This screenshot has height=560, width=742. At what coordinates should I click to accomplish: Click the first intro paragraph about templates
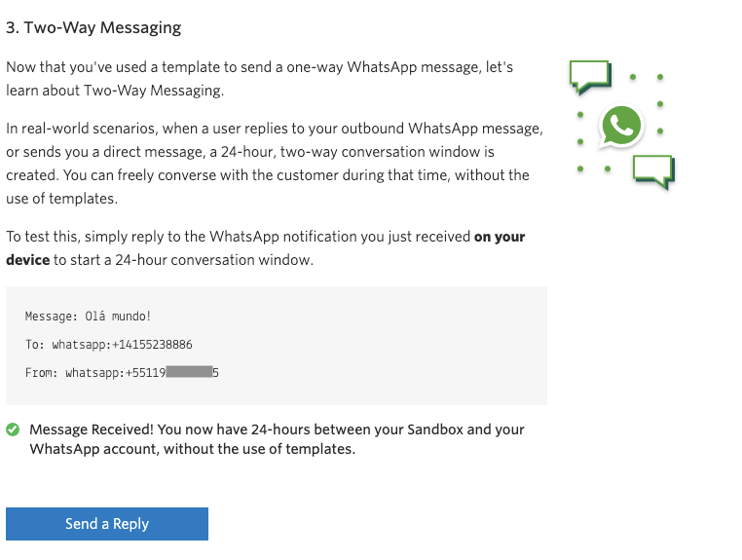coord(259,79)
